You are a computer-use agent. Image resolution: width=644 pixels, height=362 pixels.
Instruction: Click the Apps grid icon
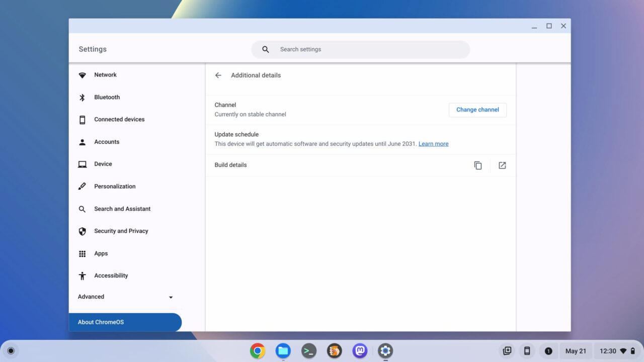pos(83,254)
